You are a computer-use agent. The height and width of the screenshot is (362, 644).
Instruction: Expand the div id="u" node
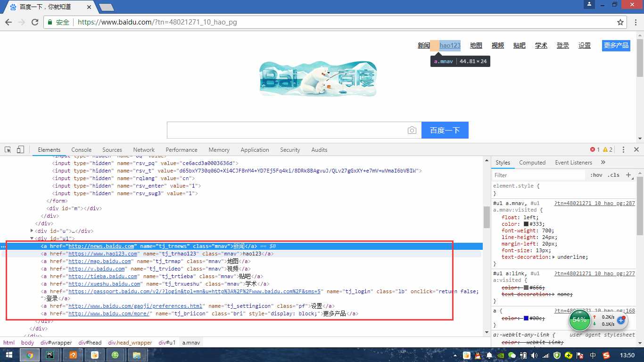click(x=32, y=231)
